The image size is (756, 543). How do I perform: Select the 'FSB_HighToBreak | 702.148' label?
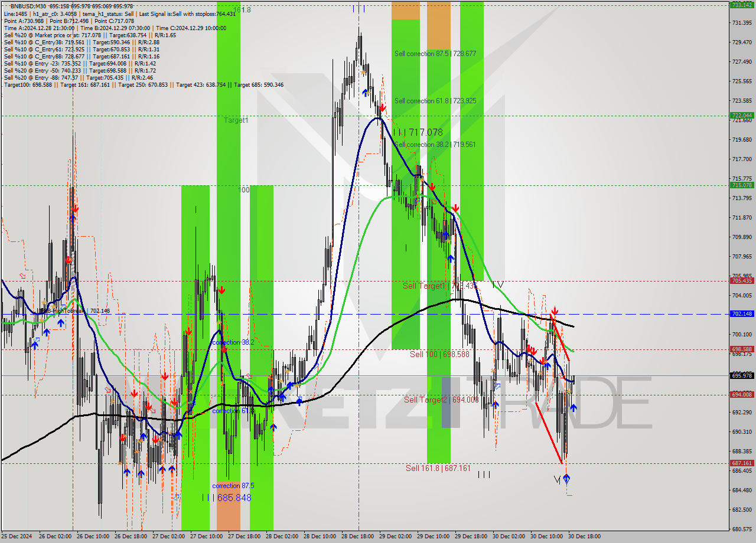click(74, 310)
